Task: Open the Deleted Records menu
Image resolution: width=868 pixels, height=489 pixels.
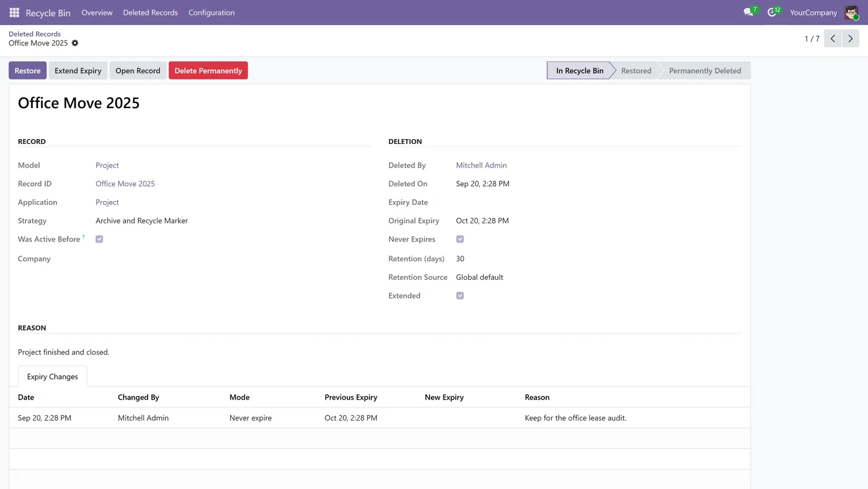Action: 150,12
